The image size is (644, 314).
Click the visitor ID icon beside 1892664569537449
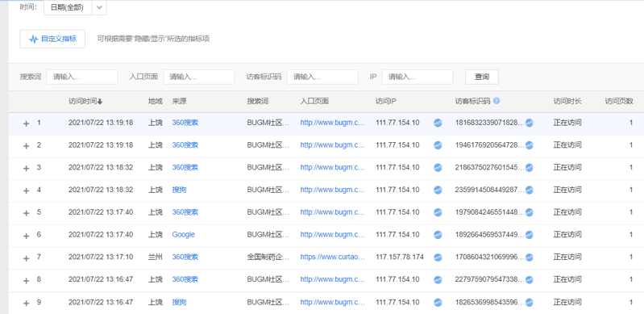pos(529,235)
